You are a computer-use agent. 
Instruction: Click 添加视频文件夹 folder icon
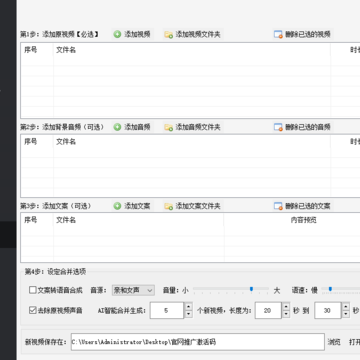coord(169,34)
